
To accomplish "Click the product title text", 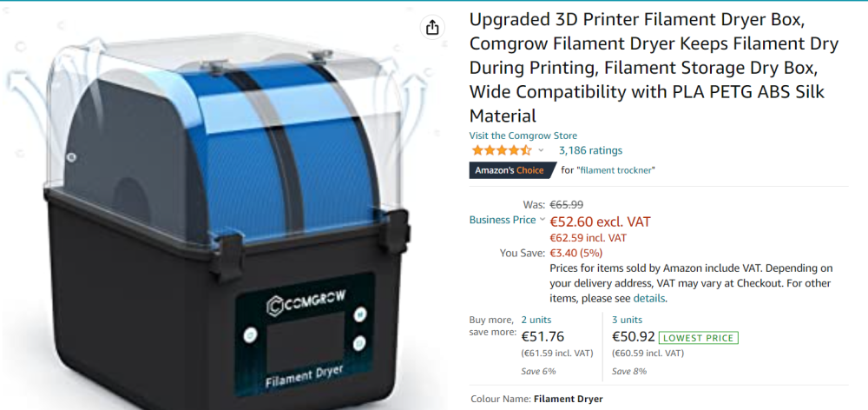I will coord(654,68).
